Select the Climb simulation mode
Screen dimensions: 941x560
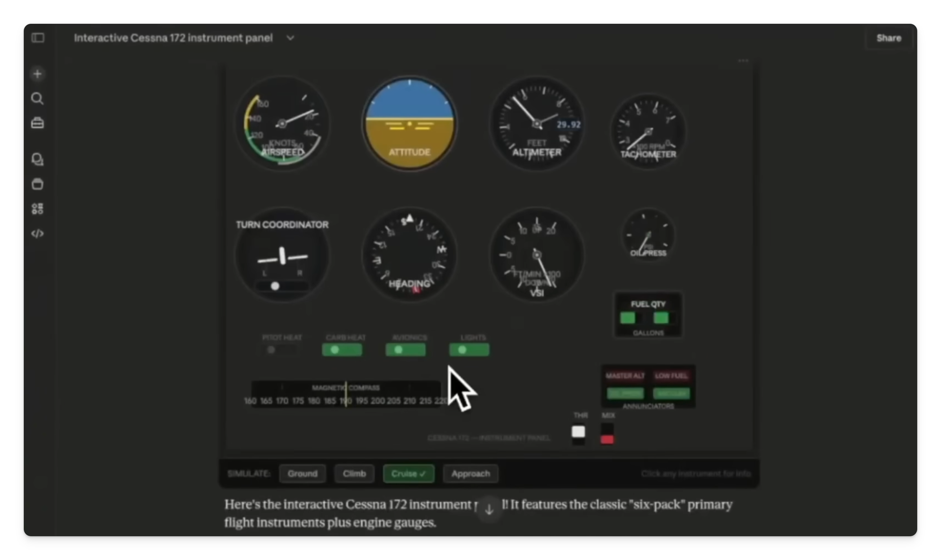(x=354, y=474)
